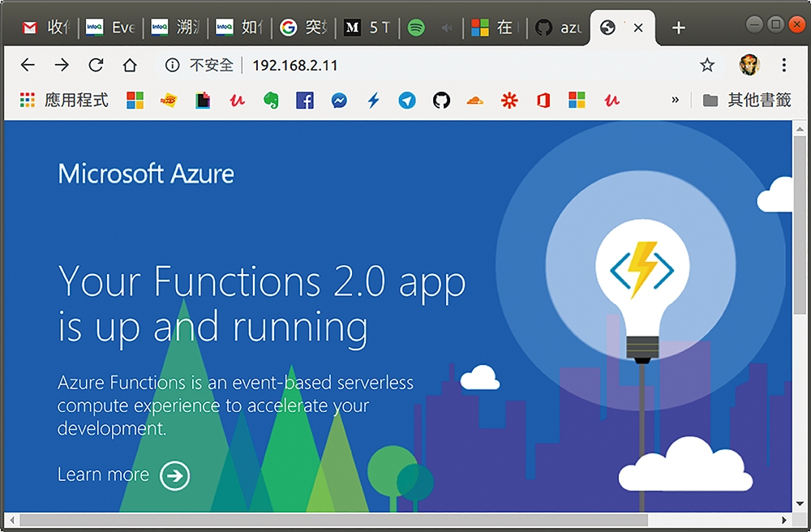
Task: Open the 其他書籤 folder
Action: 747,100
